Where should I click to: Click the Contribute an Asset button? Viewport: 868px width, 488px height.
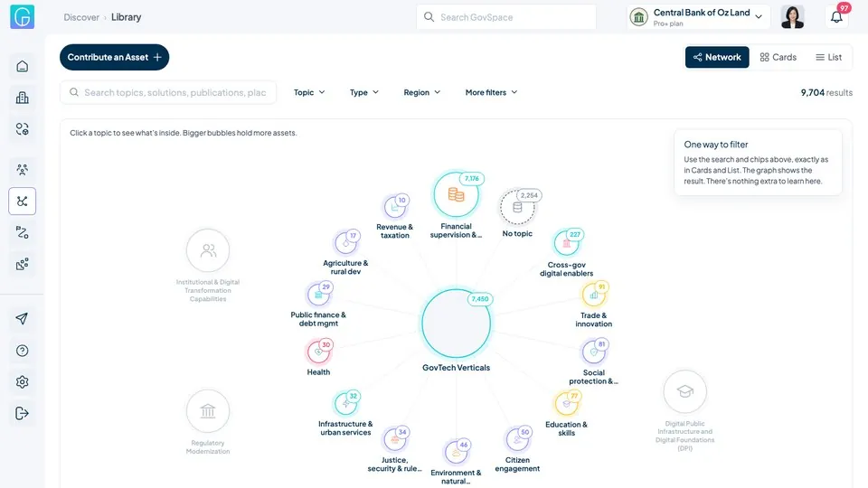(114, 57)
